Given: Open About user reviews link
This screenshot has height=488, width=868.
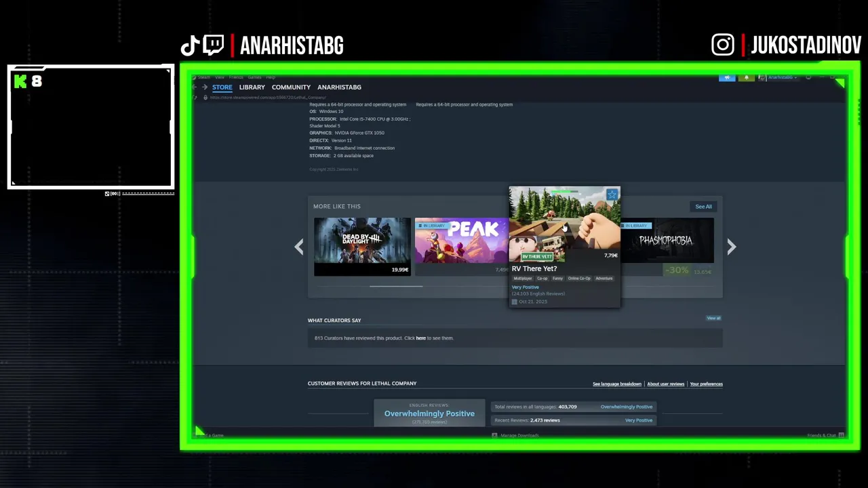Looking at the screenshot, I should tap(666, 384).
